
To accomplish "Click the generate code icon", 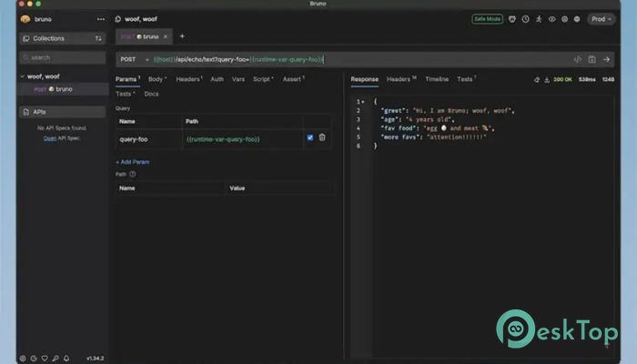I will tap(577, 59).
